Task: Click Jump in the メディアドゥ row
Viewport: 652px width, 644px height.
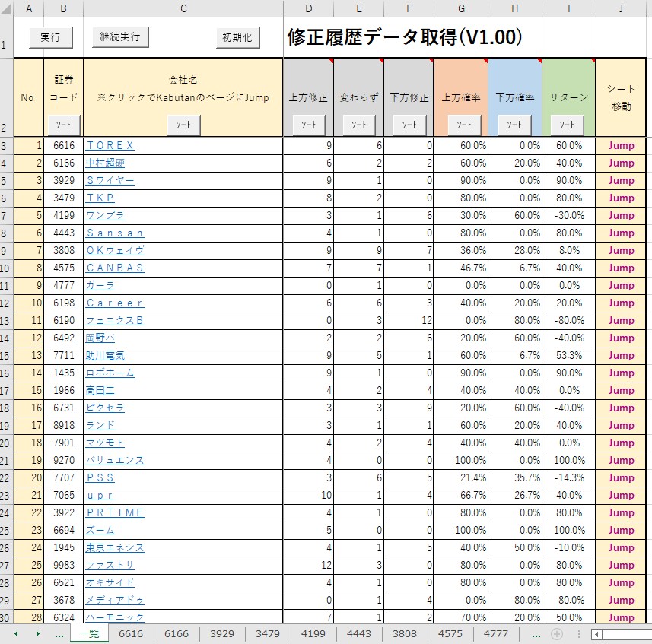Action: click(x=622, y=600)
